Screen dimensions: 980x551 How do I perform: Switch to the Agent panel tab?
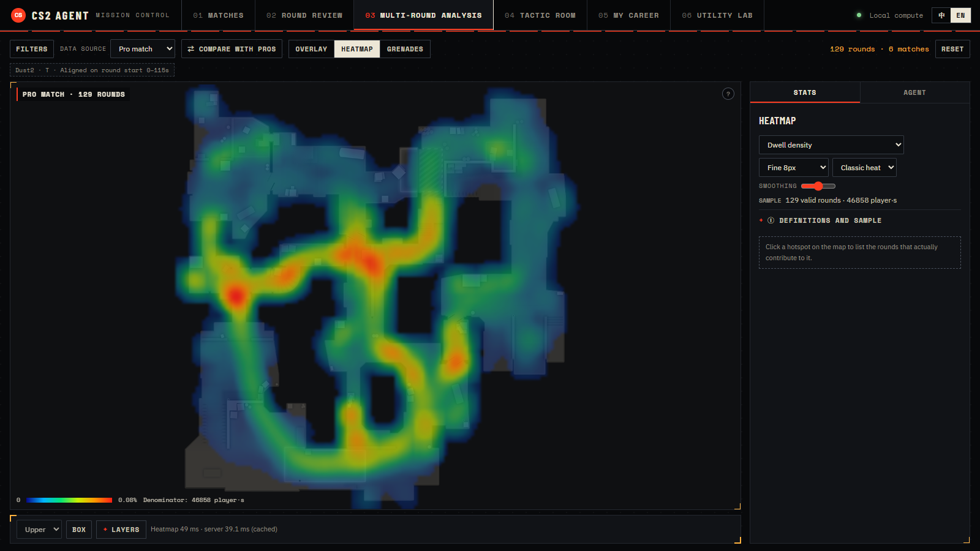point(914,92)
